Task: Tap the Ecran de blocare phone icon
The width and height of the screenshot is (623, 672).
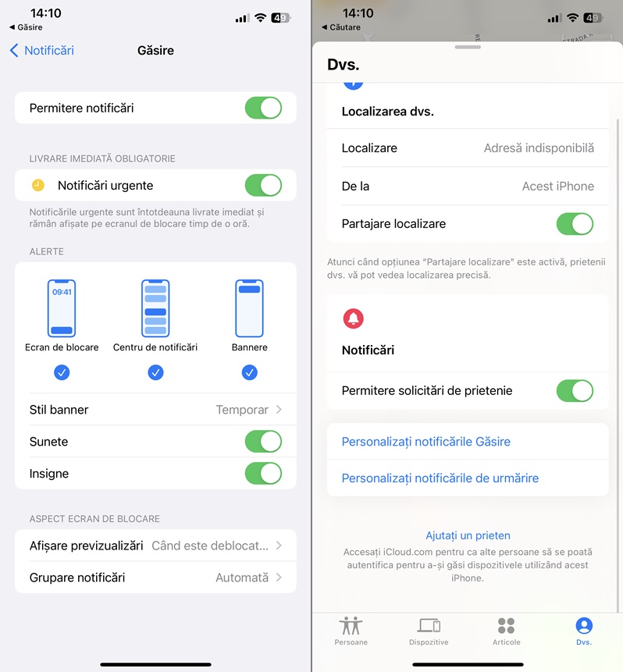Action: click(x=62, y=308)
